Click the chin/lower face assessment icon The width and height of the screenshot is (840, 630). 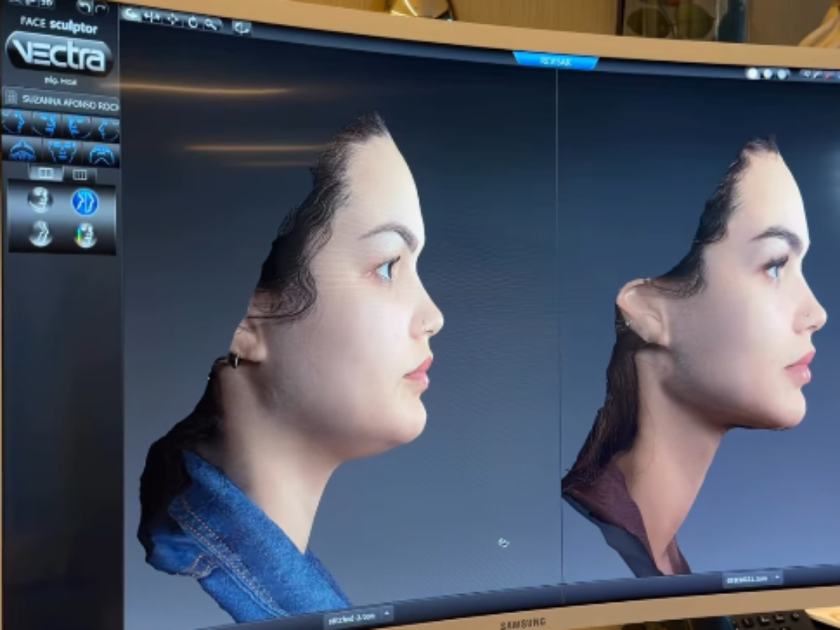(102, 155)
